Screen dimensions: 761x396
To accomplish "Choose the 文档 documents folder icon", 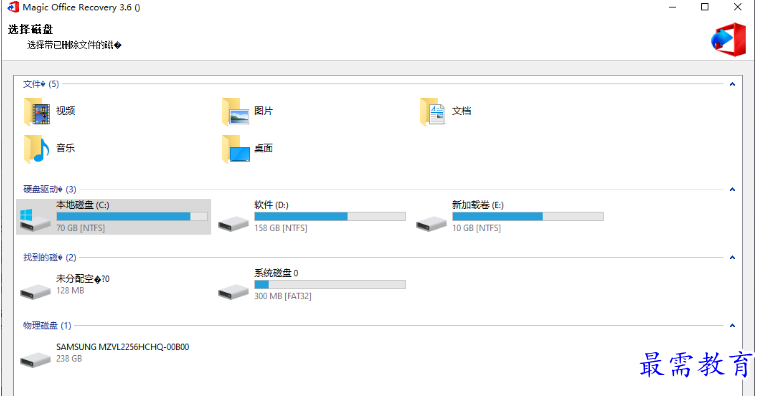I will 432,112.
